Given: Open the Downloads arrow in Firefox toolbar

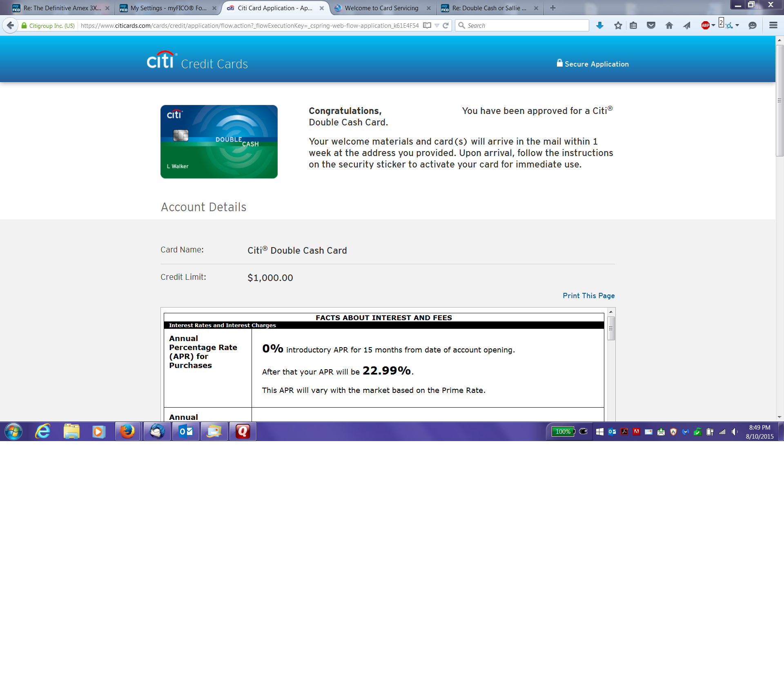Looking at the screenshot, I should click(599, 25).
